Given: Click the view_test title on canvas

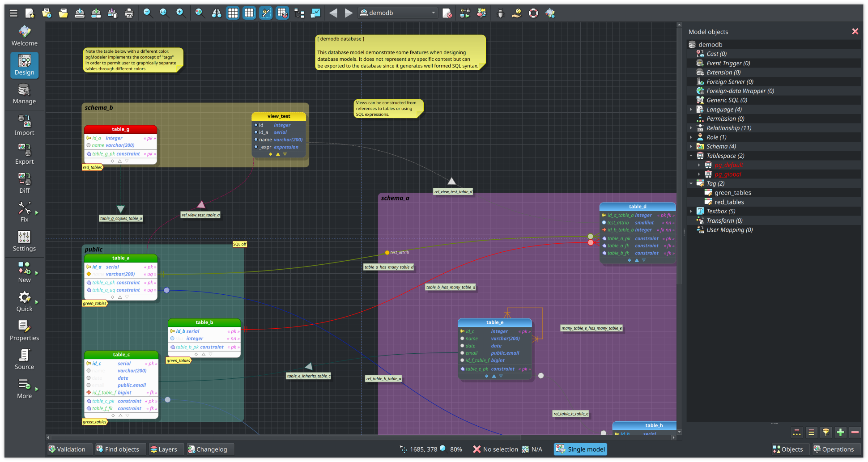Looking at the screenshot, I should click(279, 116).
